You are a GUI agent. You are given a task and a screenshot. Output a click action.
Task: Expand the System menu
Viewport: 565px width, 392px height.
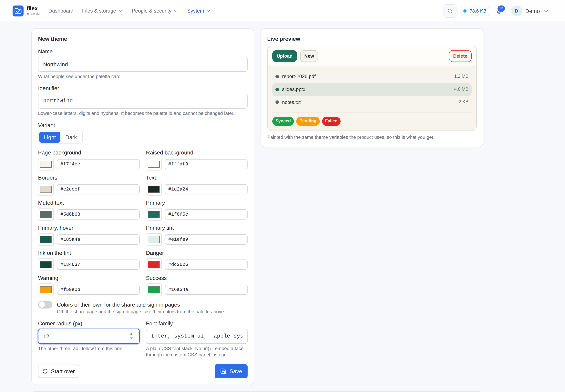click(198, 11)
